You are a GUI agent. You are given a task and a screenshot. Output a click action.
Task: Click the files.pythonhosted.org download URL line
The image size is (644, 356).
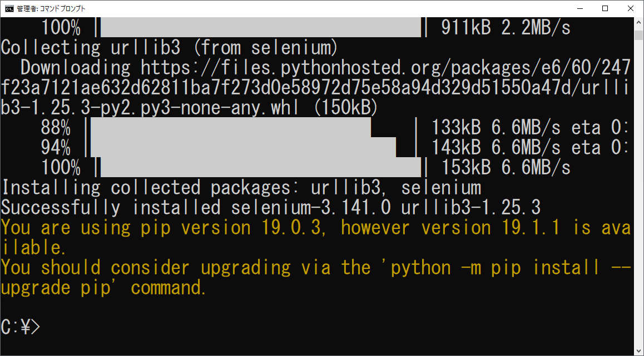pos(325,68)
